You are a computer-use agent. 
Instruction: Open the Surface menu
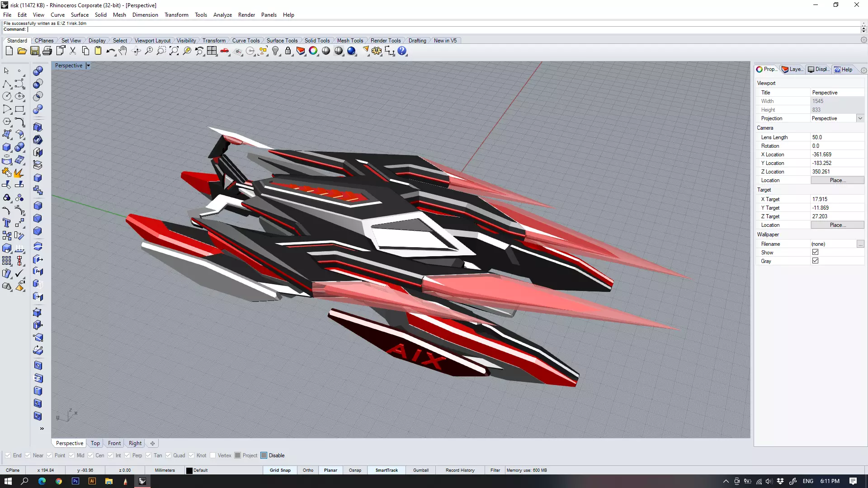tap(80, 15)
